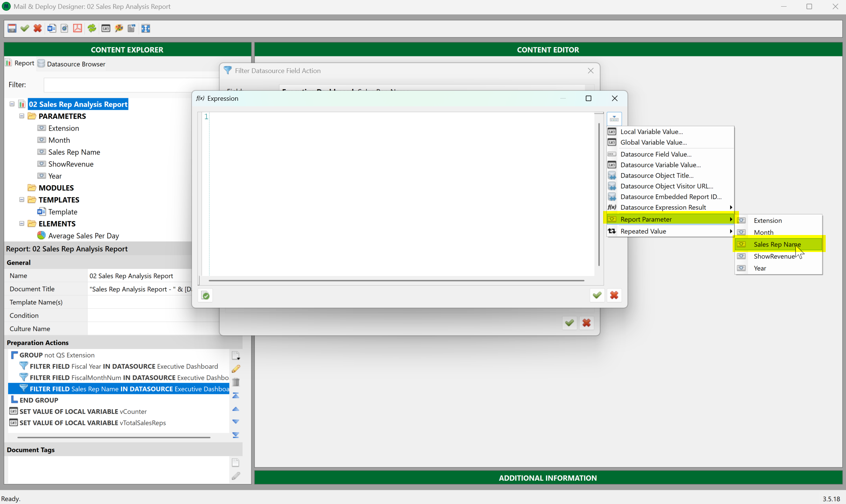Click the pencil edit icon beside Preparation Actions
This screenshot has width=846, height=504.
[x=236, y=369]
